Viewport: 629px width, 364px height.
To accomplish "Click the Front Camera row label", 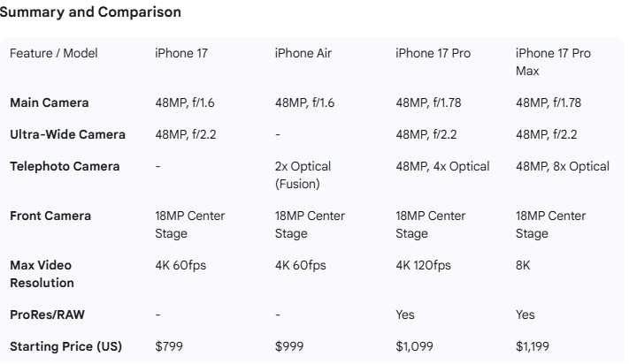I will 50,216.
